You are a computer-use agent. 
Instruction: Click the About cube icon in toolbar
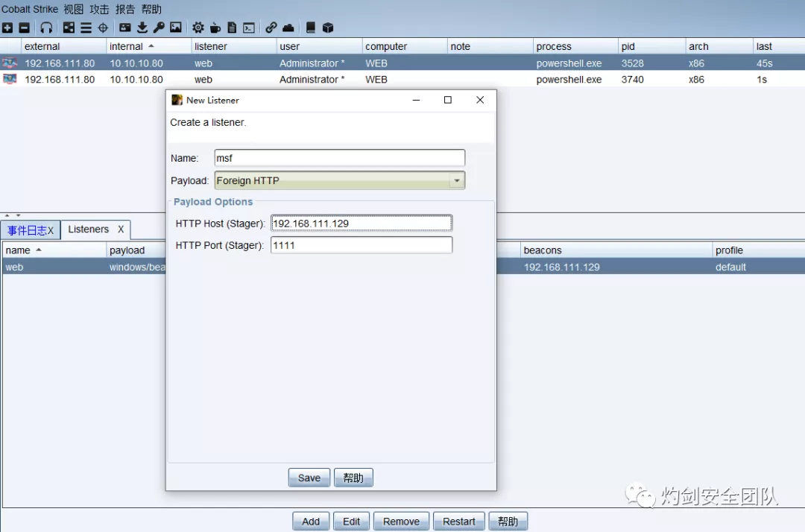328,28
